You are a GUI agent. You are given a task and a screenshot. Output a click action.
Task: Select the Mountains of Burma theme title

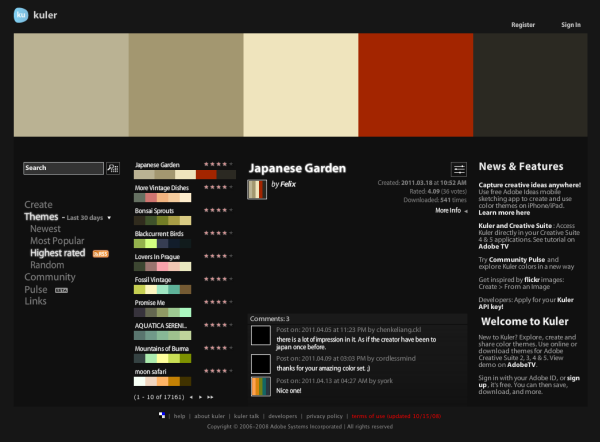(x=161, y=349)
